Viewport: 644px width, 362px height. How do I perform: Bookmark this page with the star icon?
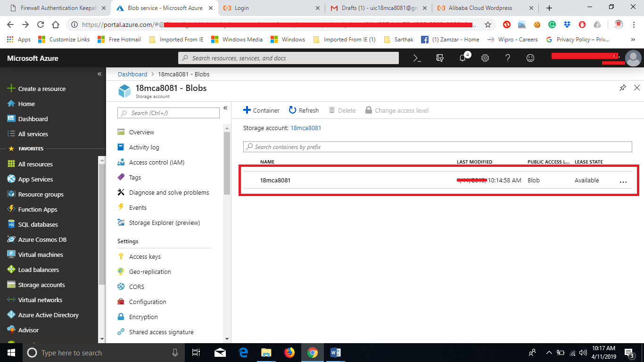488,25
